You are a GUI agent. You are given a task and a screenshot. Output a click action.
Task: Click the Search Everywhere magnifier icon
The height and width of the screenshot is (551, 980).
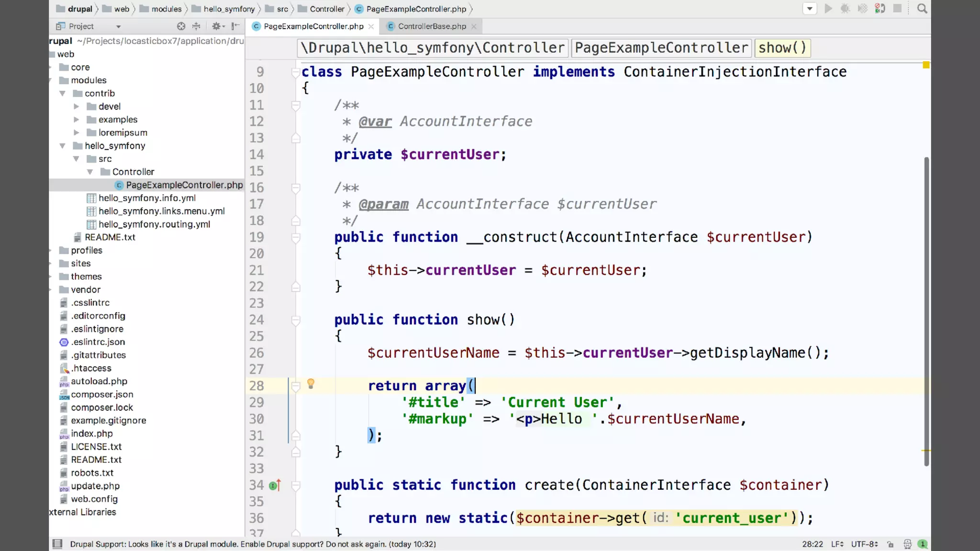pos(922,9)
